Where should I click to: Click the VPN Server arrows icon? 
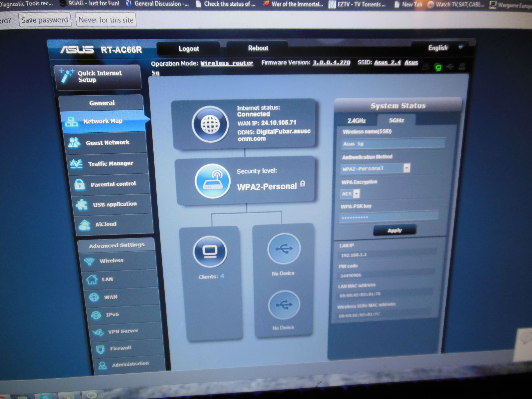click(x=98, y=332)
